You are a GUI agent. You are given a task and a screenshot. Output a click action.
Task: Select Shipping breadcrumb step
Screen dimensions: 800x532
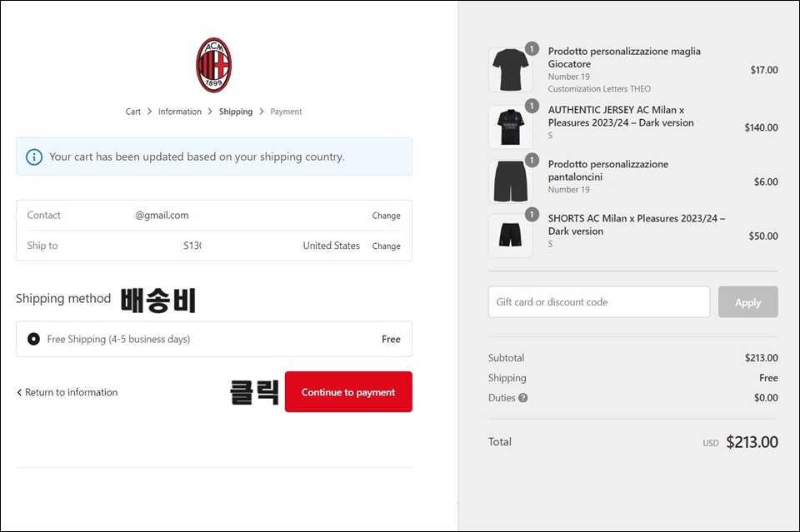click(236, 112)
